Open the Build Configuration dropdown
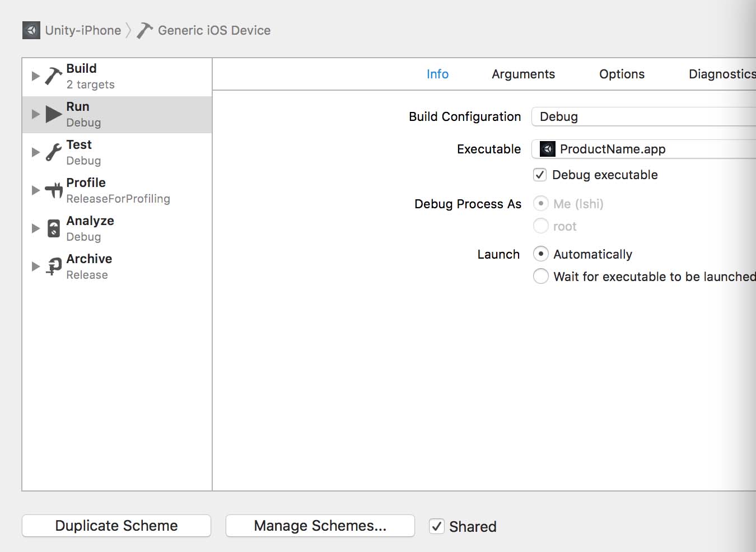 click(x=643, y=116)
